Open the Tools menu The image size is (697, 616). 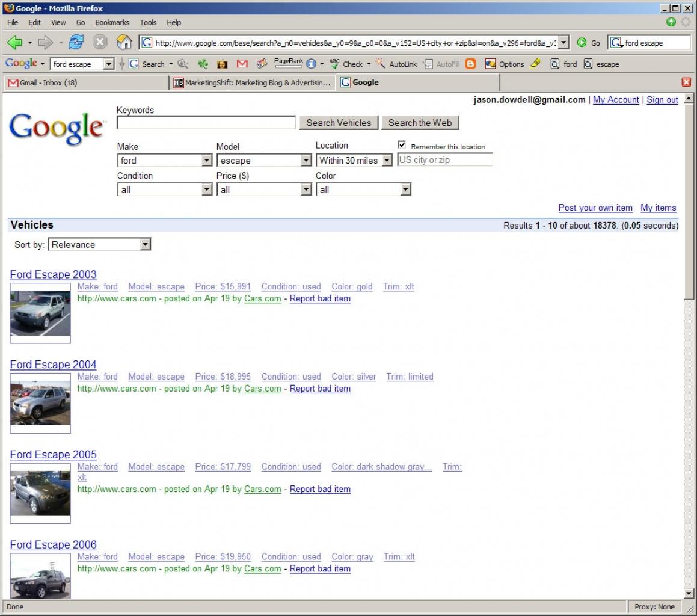[x=147, y=22]
